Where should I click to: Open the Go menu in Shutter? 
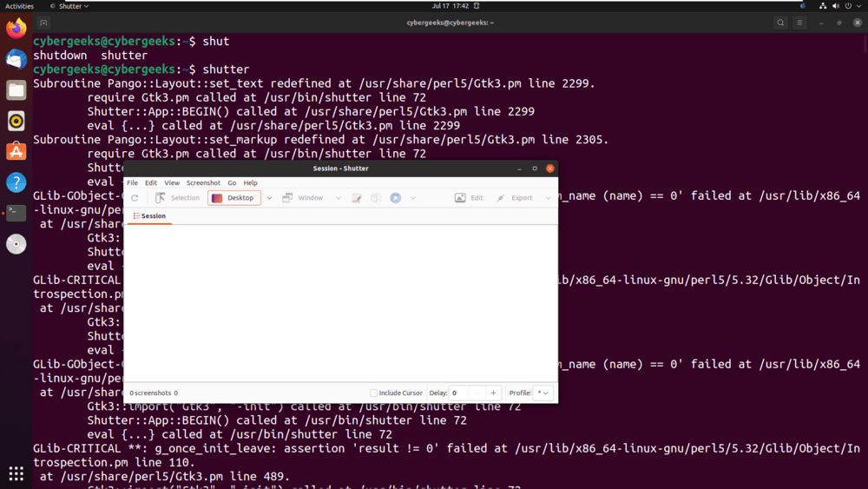[232, 182]
